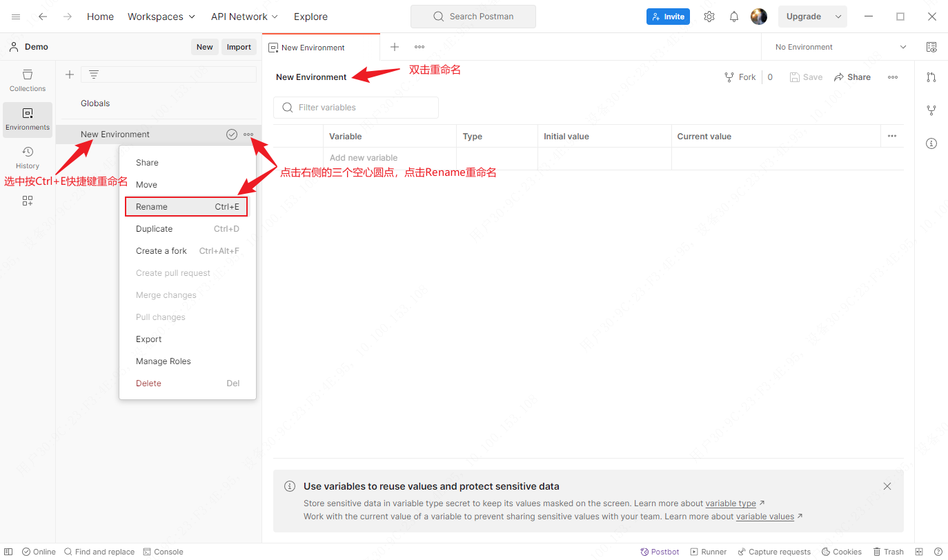The width and height of the screenshot is (948, 560).
Task: Go to Home
Action: (100, 17)
